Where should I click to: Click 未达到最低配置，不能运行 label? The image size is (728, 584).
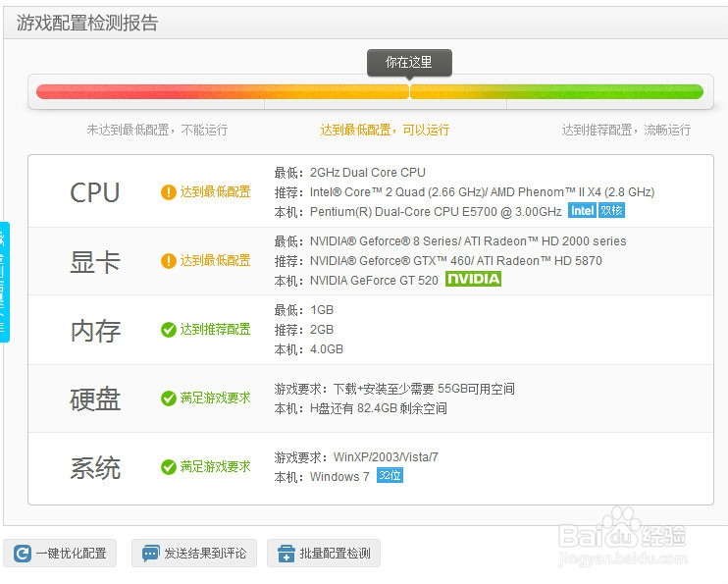click(x=157, y=130)
